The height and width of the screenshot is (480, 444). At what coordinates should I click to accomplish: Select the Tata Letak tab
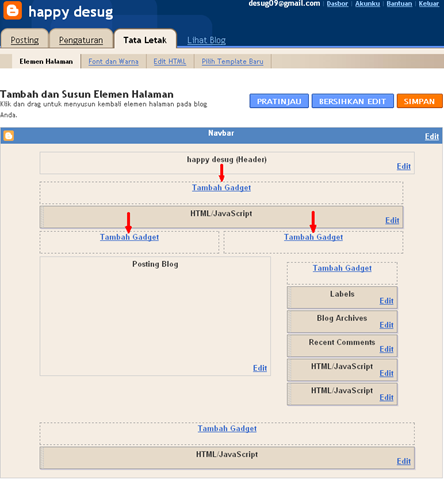coord(145,40)
